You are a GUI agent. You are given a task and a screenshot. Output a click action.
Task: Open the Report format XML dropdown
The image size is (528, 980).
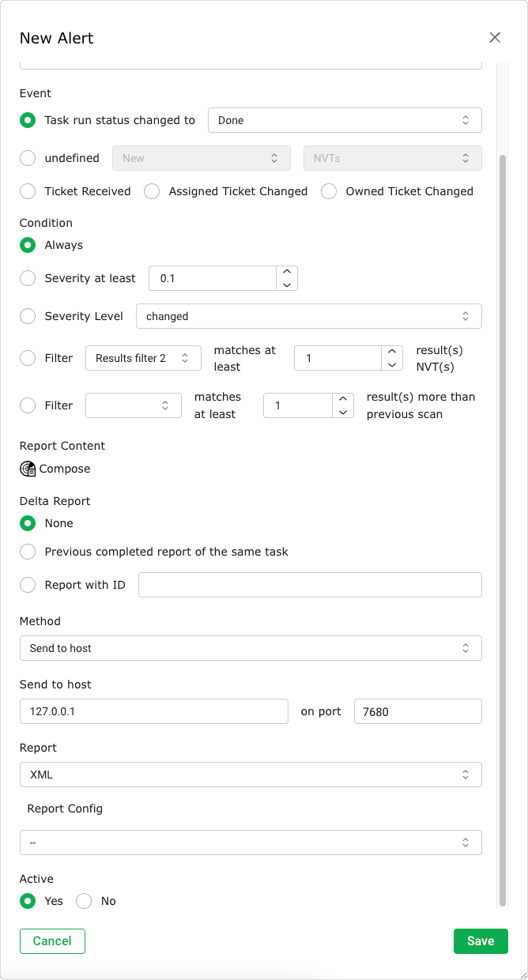click(x=251, y=775)
